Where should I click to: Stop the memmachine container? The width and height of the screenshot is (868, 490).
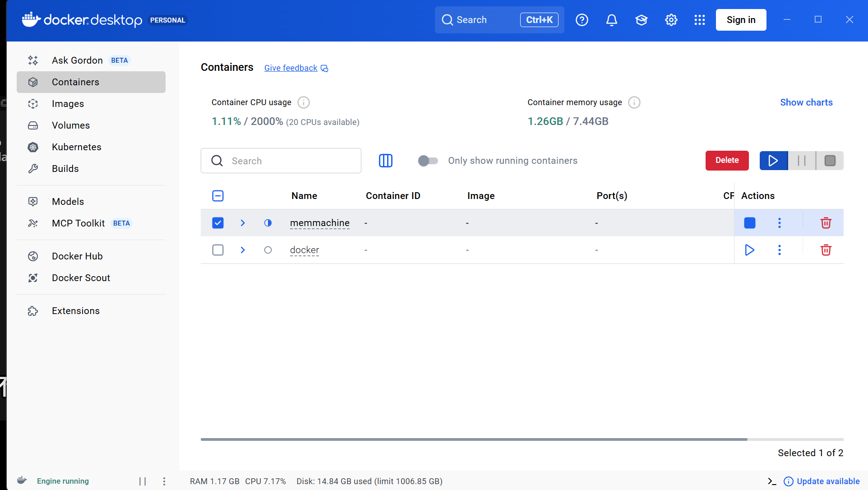coord(749,223)
